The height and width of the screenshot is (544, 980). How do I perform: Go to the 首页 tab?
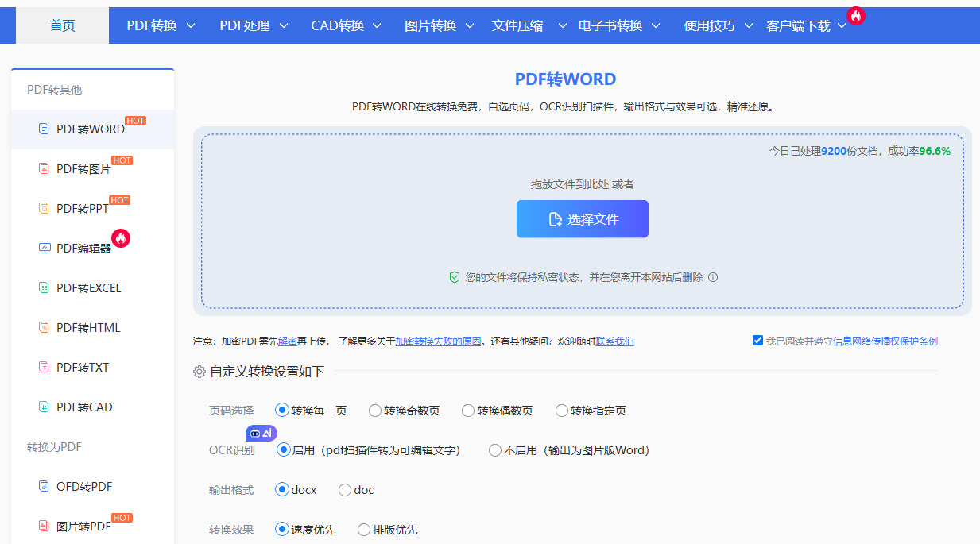(x=63, y=25)
